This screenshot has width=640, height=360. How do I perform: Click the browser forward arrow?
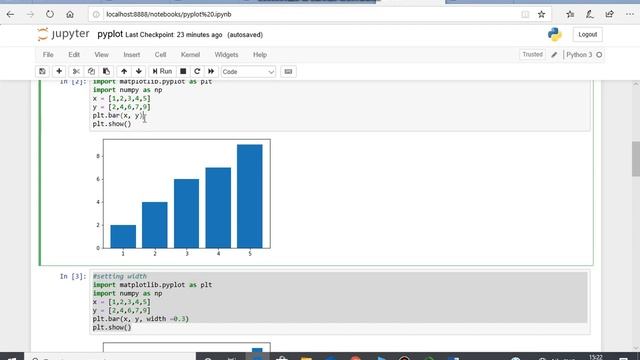tap(30, 14)
